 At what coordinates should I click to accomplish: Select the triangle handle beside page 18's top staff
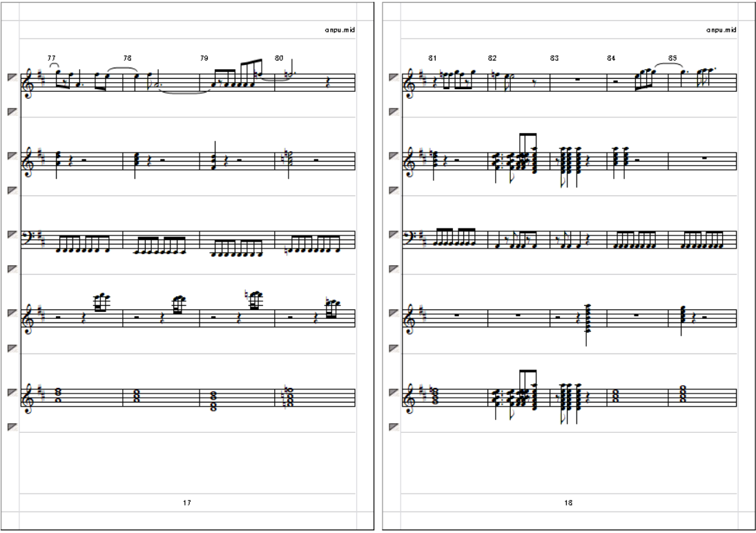coord(394,77)
